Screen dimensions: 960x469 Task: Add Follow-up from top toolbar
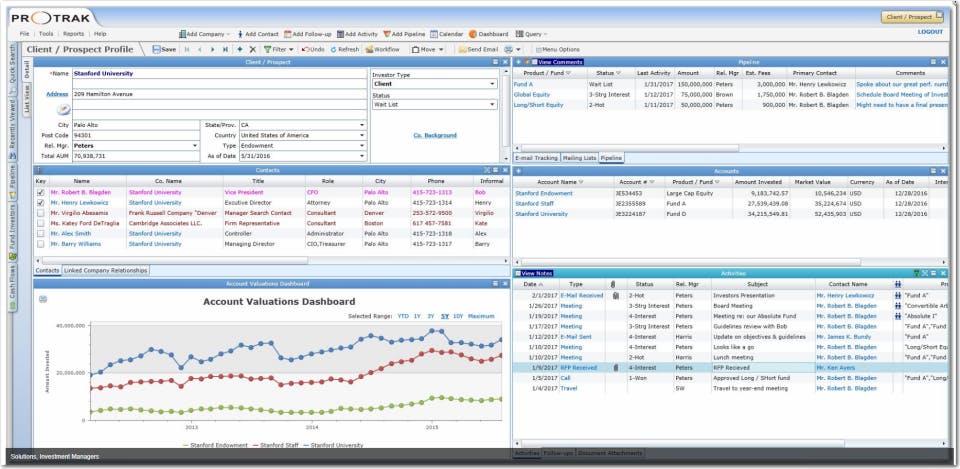coord(308,34)
